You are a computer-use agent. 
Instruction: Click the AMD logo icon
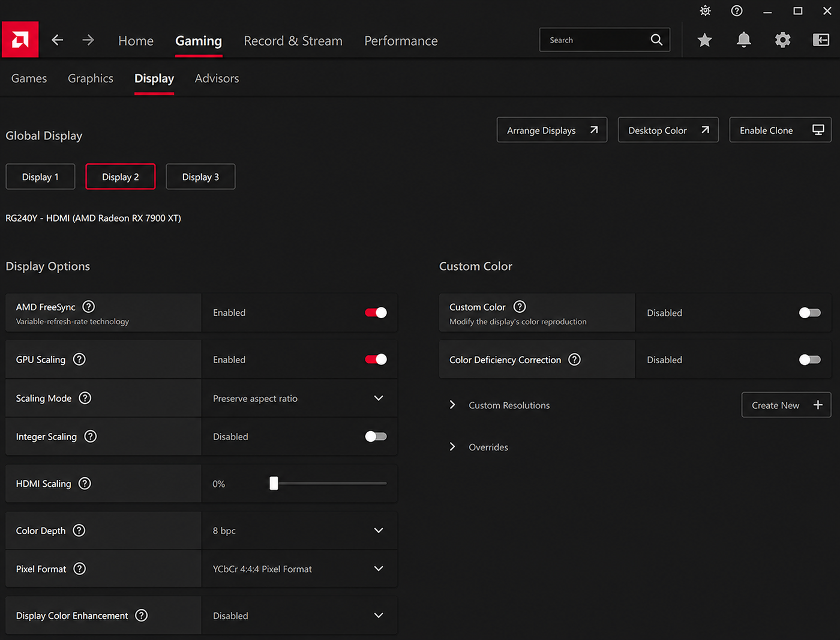(x=20, y=40)
